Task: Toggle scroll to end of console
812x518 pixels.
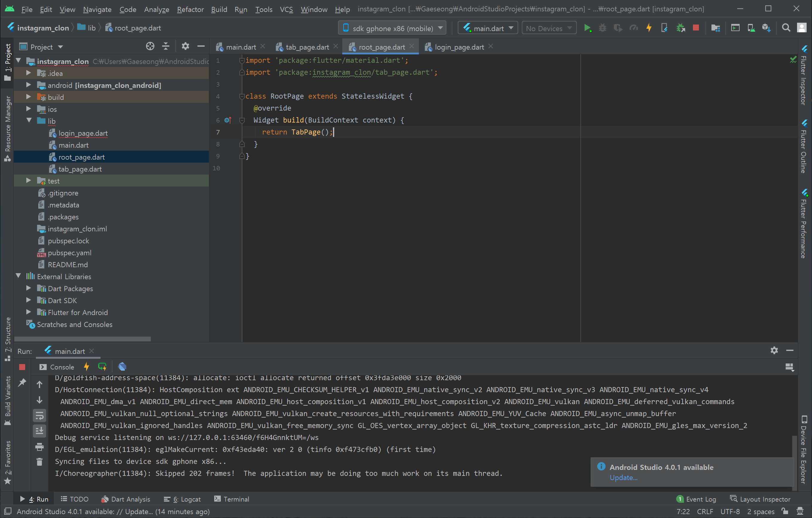Action: coord(39,431)
